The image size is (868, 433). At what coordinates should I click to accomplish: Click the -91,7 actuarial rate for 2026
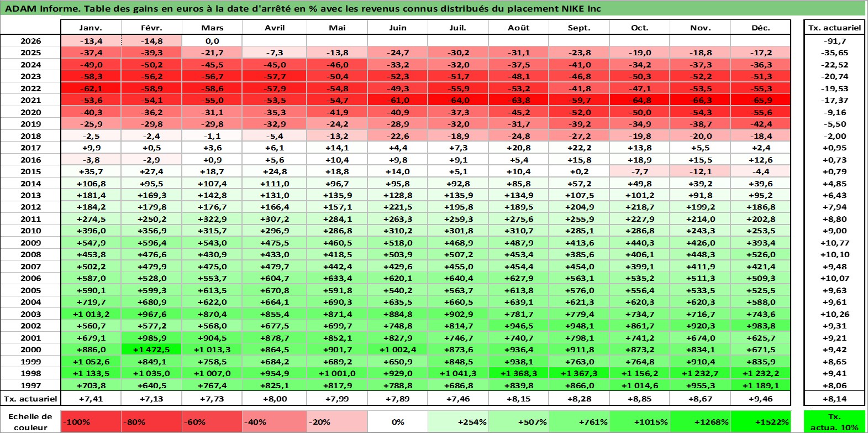(x=834, y=41)
